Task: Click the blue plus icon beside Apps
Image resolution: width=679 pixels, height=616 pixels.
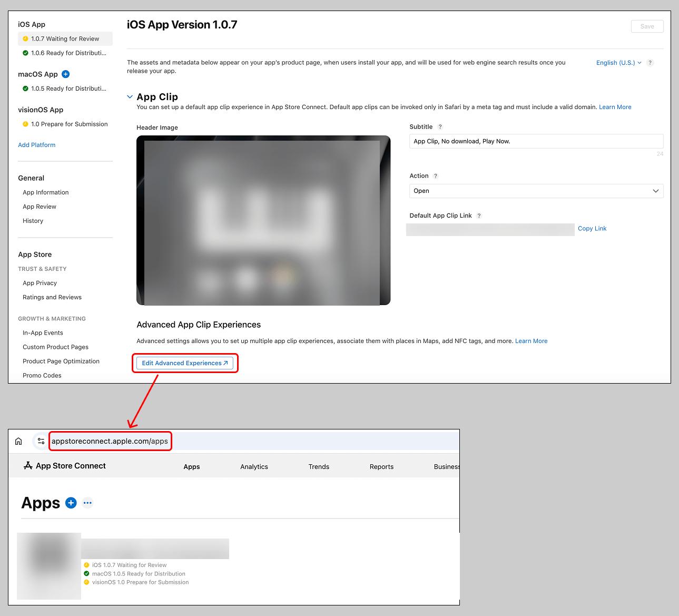Action: pos(71,503)
